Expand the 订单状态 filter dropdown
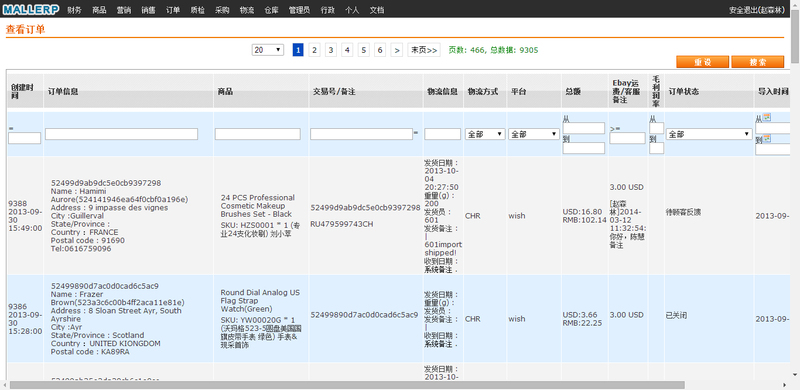 tap(709, 134)
